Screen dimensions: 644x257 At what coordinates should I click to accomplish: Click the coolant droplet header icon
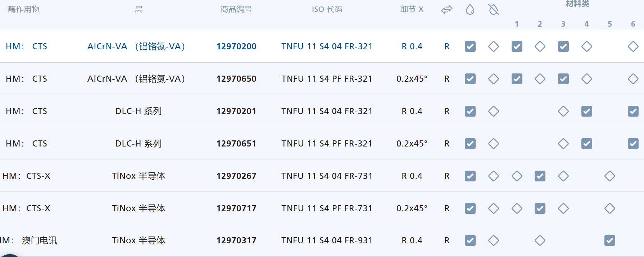470,10
